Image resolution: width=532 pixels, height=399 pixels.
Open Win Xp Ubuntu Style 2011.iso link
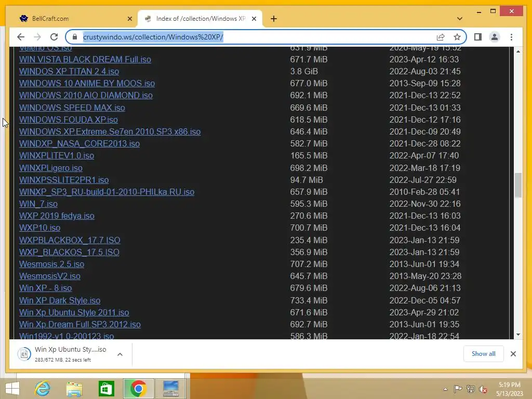[74, 312]
